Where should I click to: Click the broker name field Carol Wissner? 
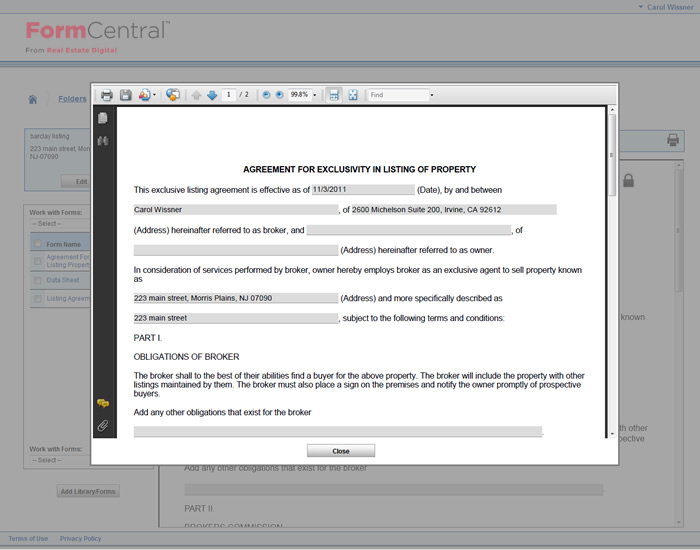pyautogui.click(x=236, y=209)
